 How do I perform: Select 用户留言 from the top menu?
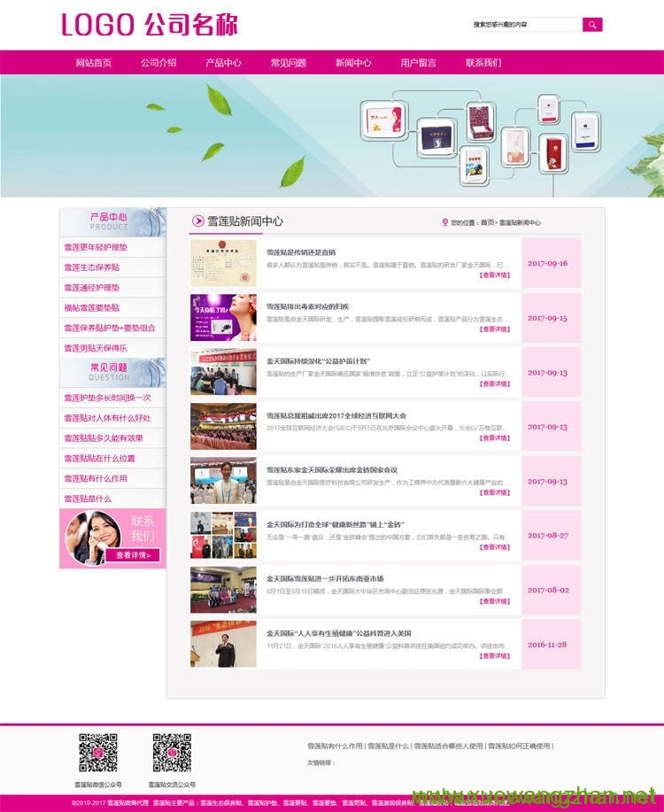coord(418,63)
